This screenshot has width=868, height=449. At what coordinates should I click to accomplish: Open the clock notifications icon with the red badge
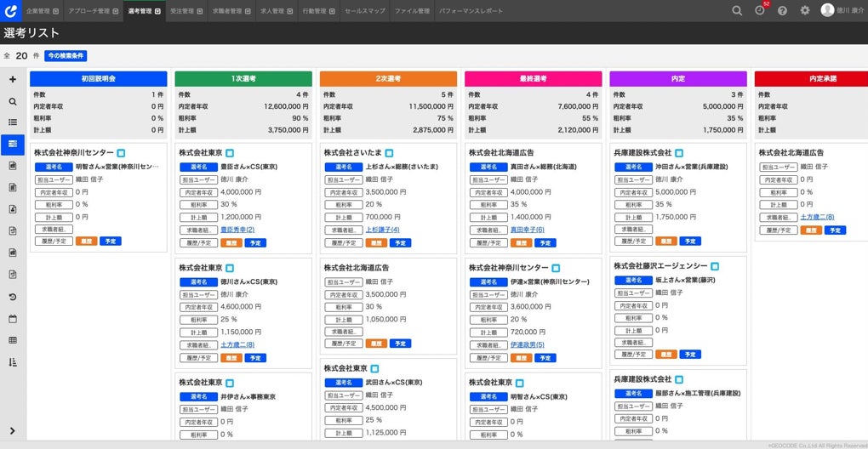coord(759,10)
